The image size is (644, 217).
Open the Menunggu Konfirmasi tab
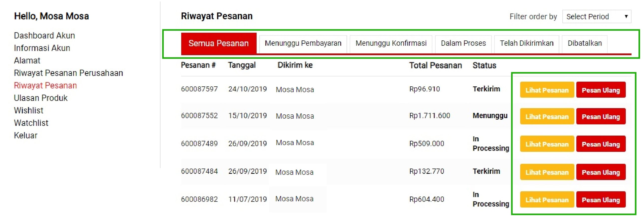(391, 43)
